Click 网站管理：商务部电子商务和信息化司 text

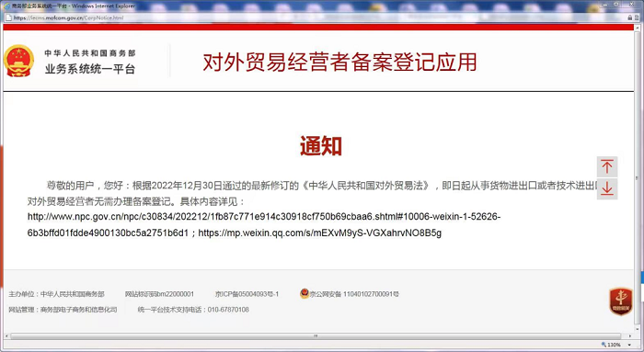click(63, 310)
